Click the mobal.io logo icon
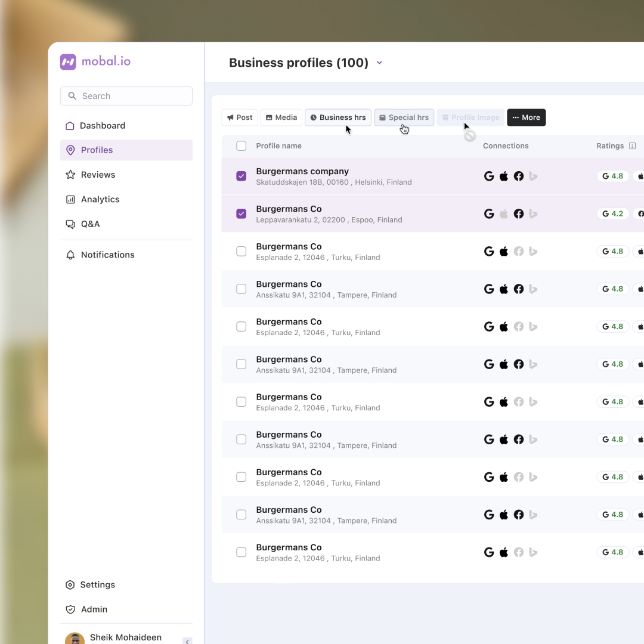Image resolution: width=644 pixels, height=644 pixels. coord(68,62)
